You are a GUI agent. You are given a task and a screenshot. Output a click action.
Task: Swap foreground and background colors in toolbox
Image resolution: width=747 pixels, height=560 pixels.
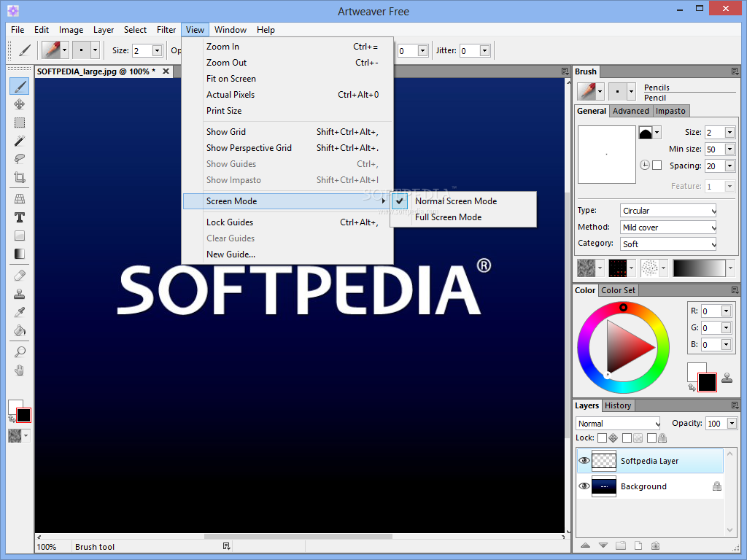click(12, 419)
